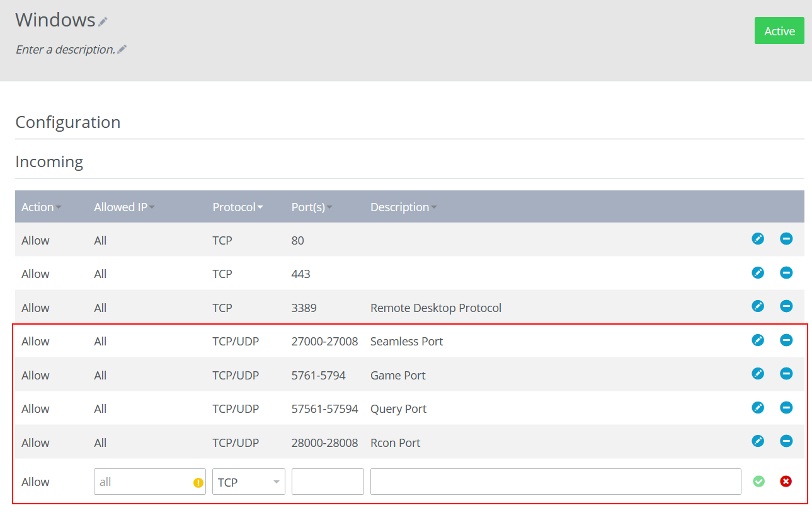Delete the Seamless Port rule
Viewport: 812px width, 515px height.
[x=786, y=340]
